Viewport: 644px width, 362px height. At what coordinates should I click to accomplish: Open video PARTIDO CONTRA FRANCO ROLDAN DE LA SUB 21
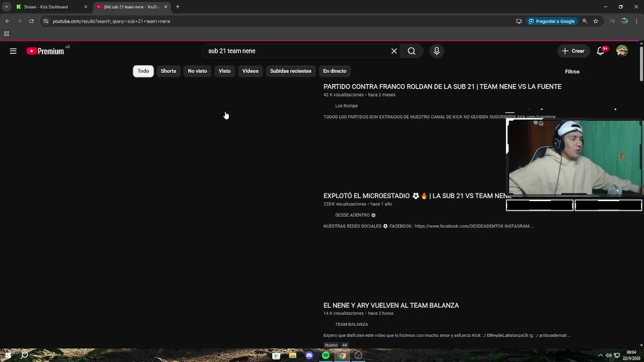coord(442,86)
